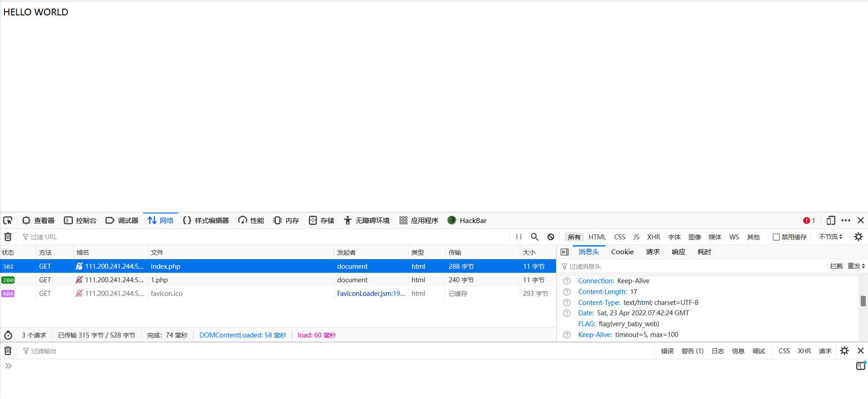Toggle the 其他 (Other) filter
The image size is (868, 399).
tap(753, 237)
